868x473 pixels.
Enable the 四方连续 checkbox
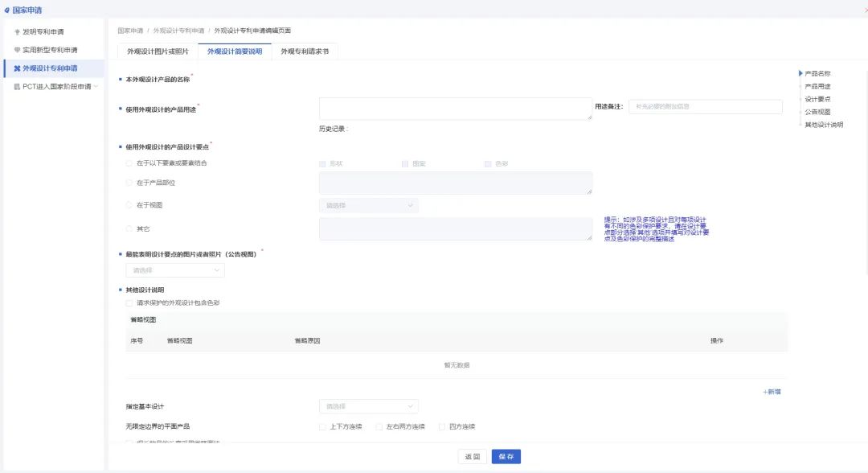442,426
